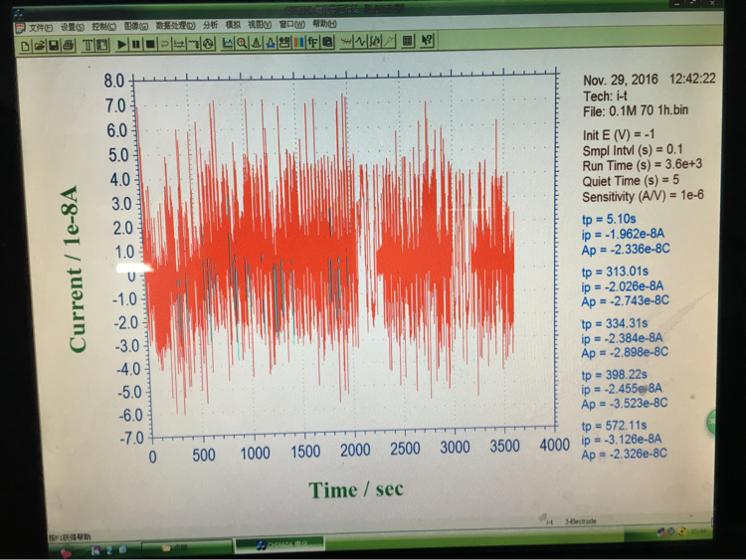Show present data plot icon
This screenshot has width=746, height=560.
228,44
